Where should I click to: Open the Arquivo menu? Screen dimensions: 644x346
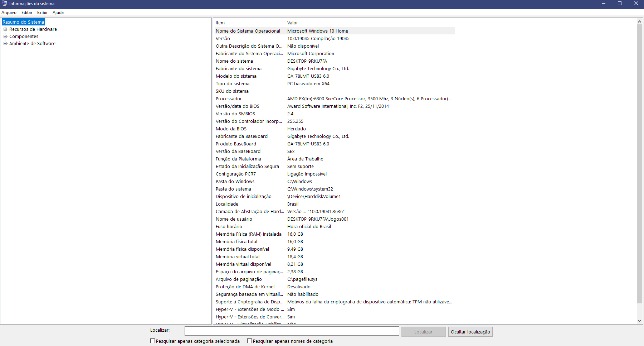tap(9, 13)
